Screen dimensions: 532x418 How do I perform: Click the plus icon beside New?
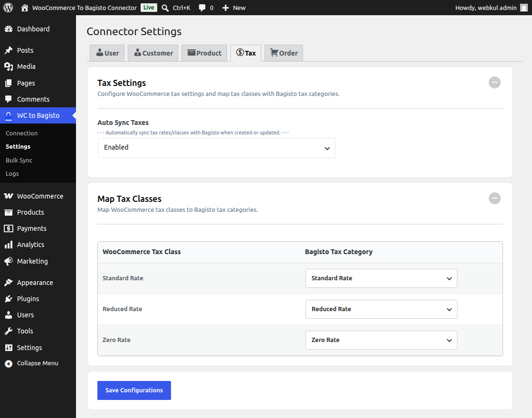click(226, 8)
